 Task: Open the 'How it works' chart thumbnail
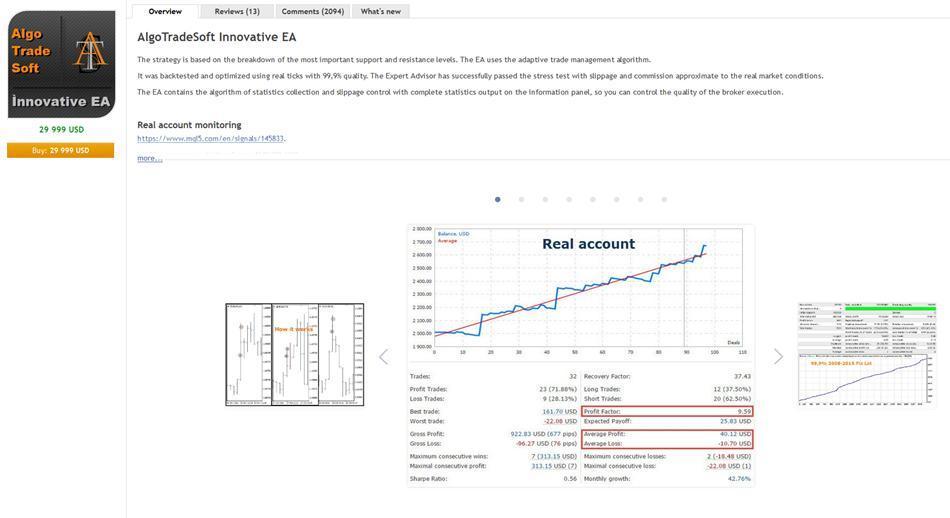coord(294,355)
